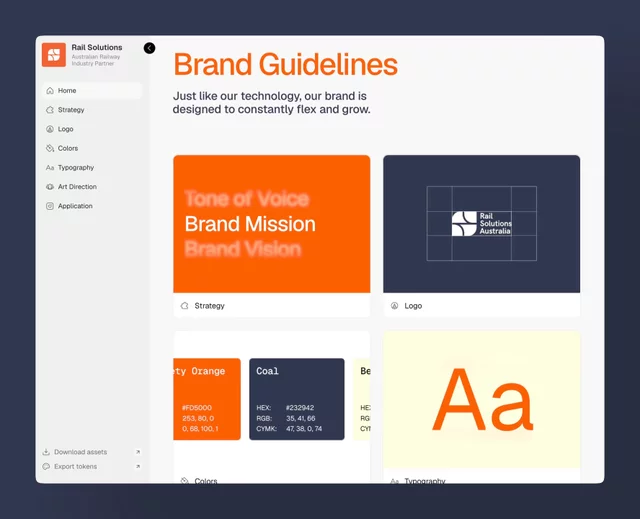
Task: Open the Logo sidebar section
Action: pos(92,129)
